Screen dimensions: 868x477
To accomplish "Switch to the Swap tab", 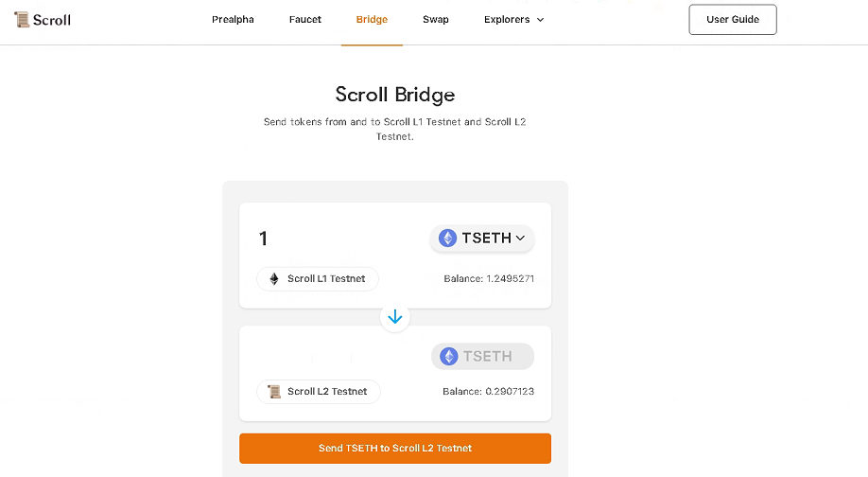I will coord(436,19).
